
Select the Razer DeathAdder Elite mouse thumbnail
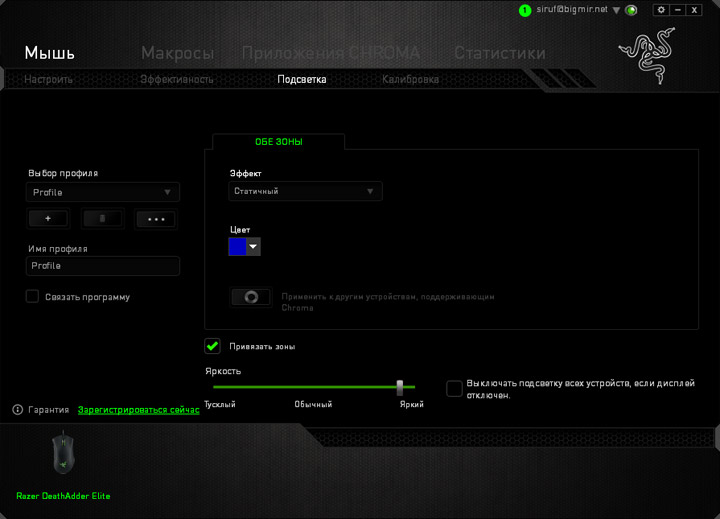point(63,453)
